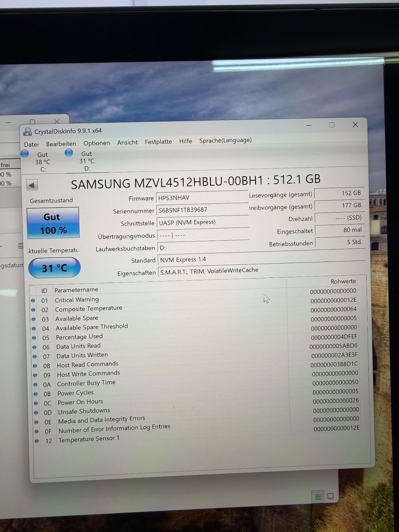The height and width of the screenshot is (532, 399).
Task: Open the Datei menu
Action: (x=31, y=144)
